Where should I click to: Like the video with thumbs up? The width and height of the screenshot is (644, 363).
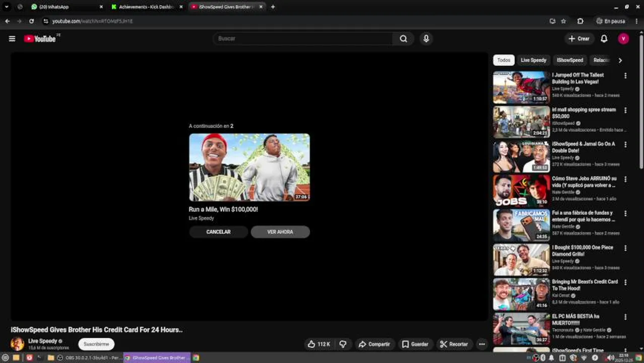(318, 344)
